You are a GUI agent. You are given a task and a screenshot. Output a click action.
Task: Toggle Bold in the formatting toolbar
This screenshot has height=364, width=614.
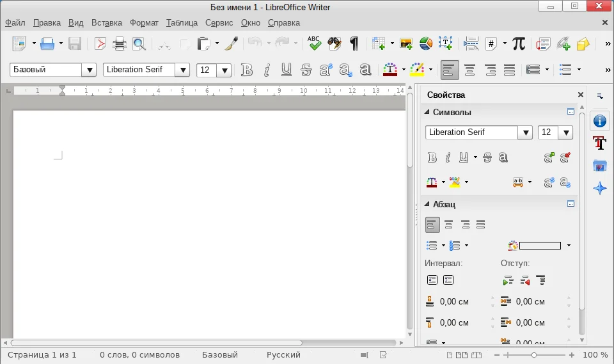click(x=247, y=70)
